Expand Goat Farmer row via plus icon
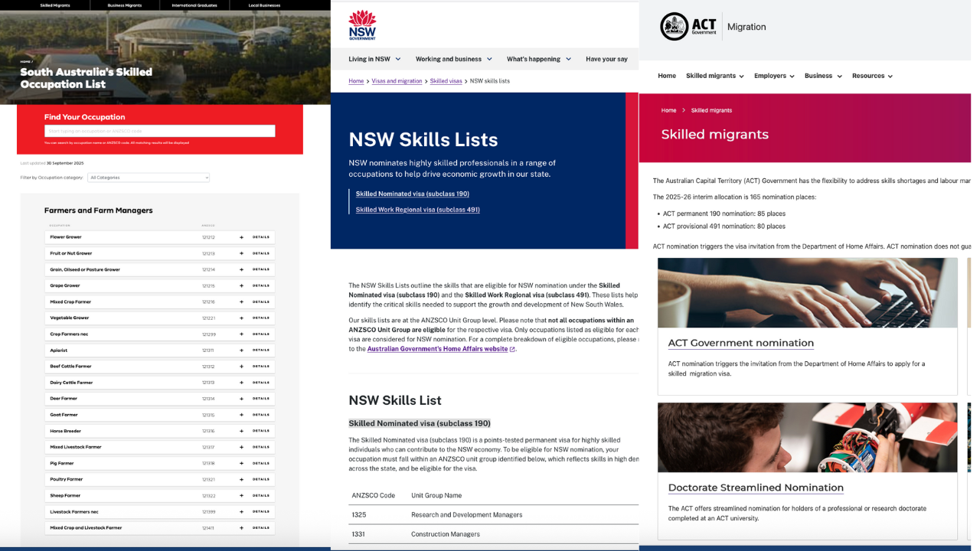 [241, 415]
